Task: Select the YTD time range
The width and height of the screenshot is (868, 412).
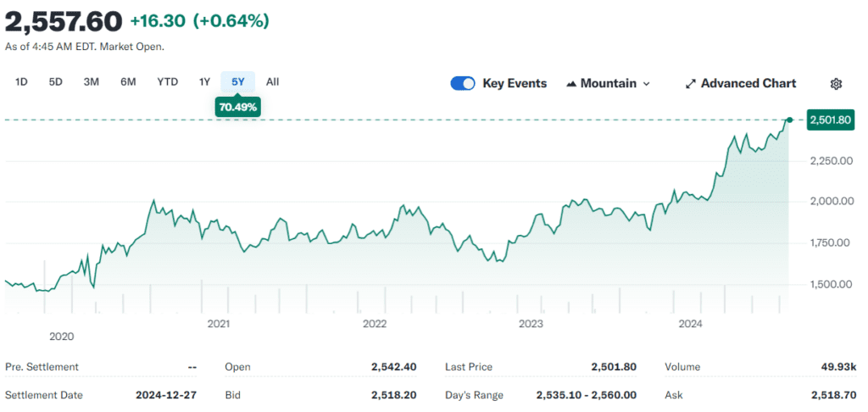Action: (x=167, y=82)
